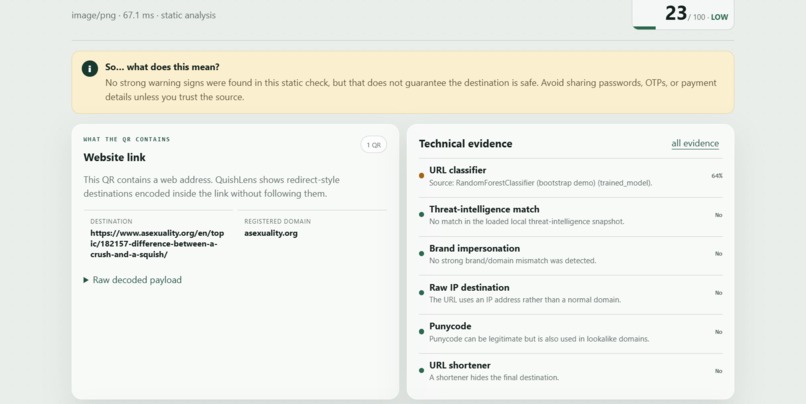Expand the Raw decoded payload section
This screenshot has width=806, height=404.
pos(133,280)
